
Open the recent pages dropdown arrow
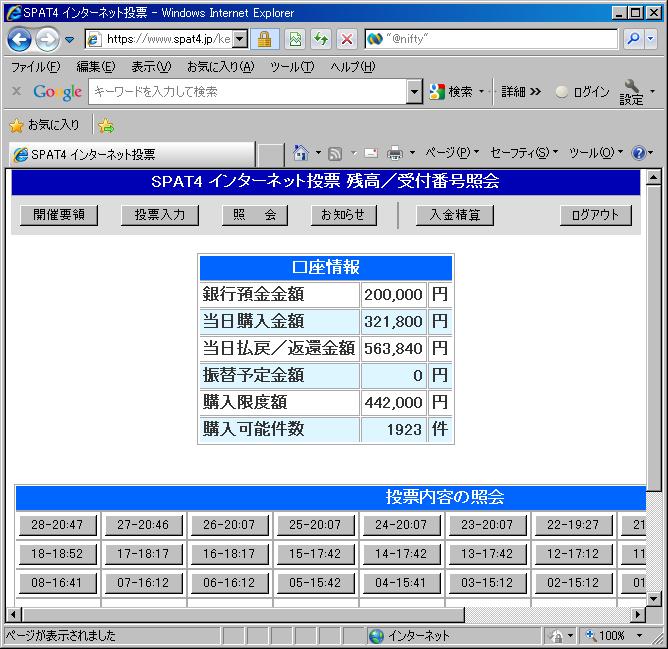[x=69, y=40]
